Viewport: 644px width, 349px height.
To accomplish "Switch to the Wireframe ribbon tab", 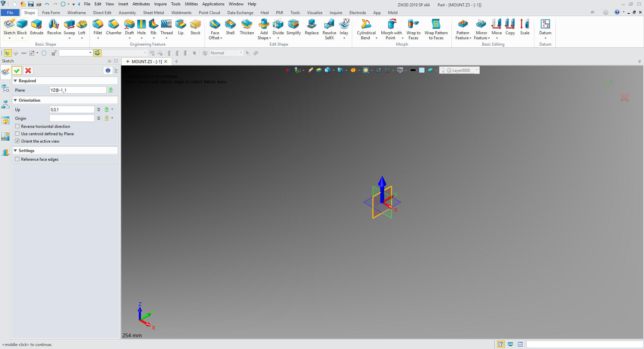I will (x=76, y=13).
